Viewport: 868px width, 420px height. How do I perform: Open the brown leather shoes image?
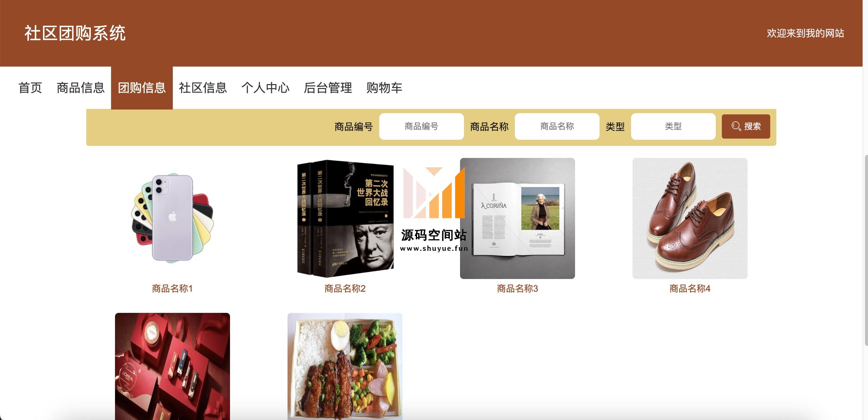pos(690,218)
